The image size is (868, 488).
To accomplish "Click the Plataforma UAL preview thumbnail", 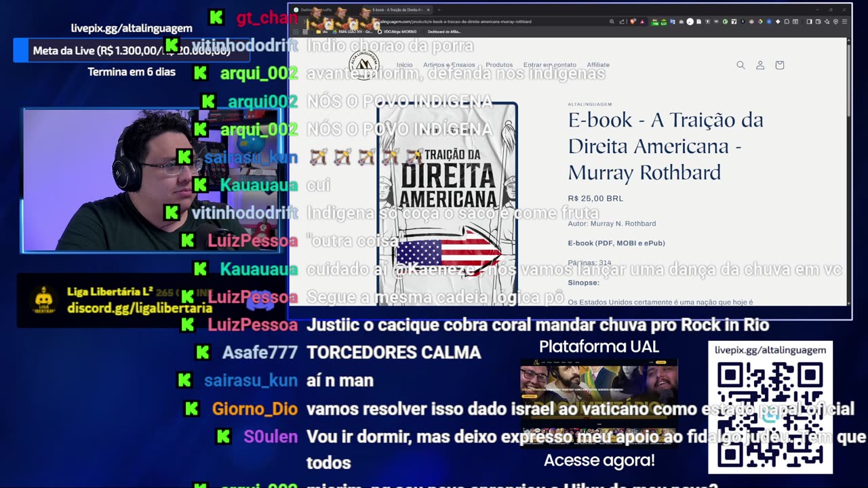I will tap(599, 403).
